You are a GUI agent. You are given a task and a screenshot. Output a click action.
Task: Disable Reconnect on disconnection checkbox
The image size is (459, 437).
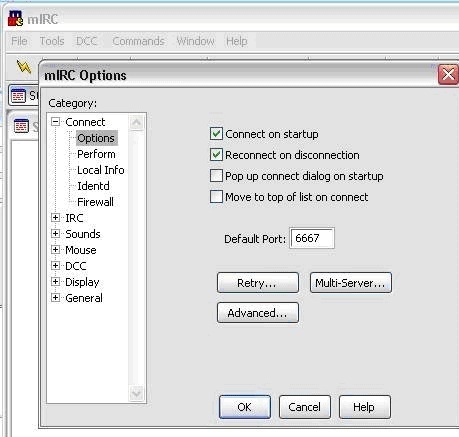(x=216, y=155)
